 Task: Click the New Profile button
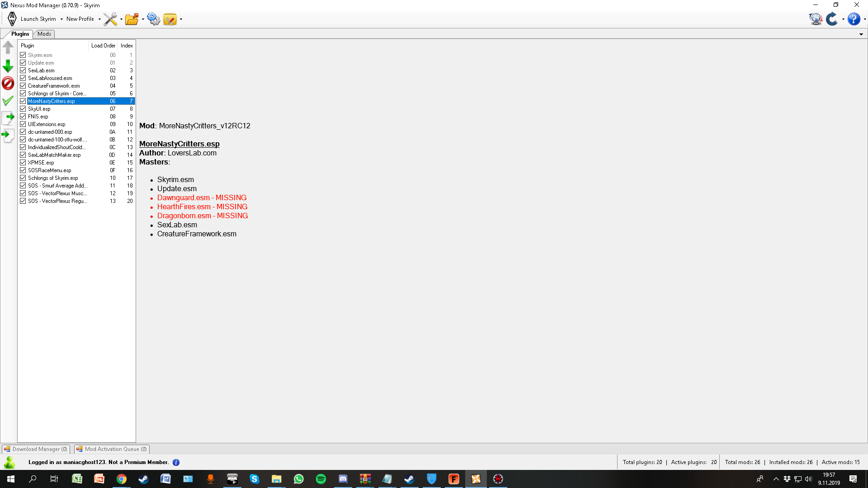pyautogui.click(x=80, y=19)
